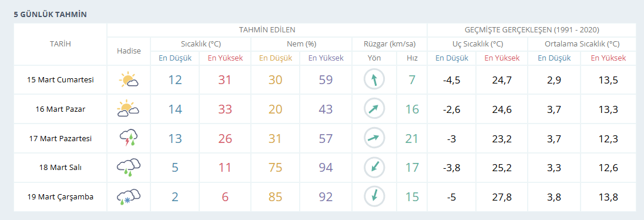Select the Ortalama Sıcaklık (°C) header
The width and height of the screenshot is (644, 220).
pyautogui.click(x=582, y=44)
